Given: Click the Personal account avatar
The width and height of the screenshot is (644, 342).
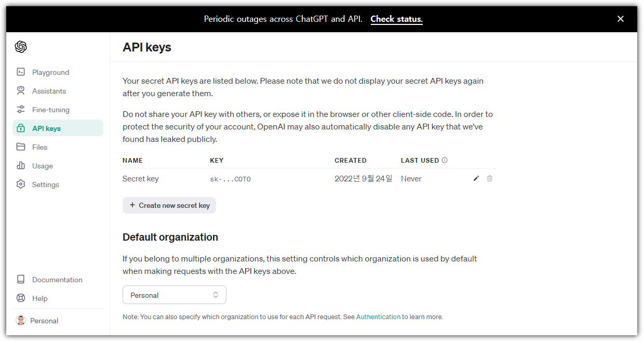Looking at the screenshot, I should (21, 321).
